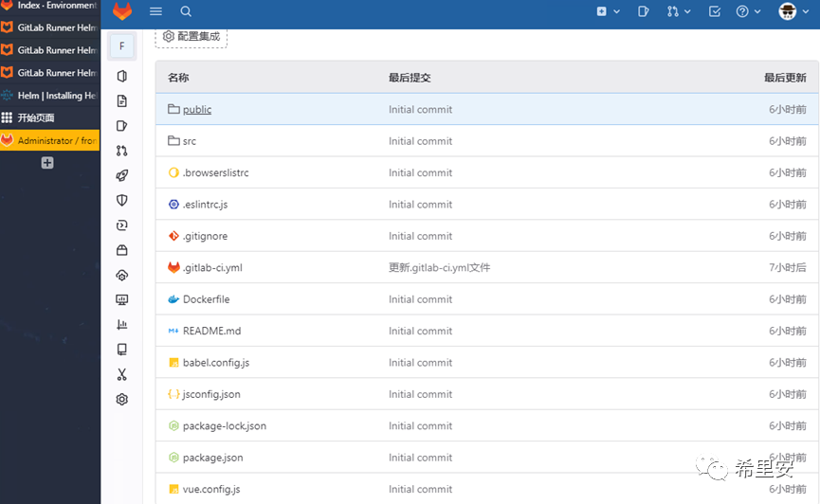Image resolution: width=820 pixels, height=504 pixels.
Task: Switch to the Helm | Installing Helm tab
Action: click(x=49, y=95)
